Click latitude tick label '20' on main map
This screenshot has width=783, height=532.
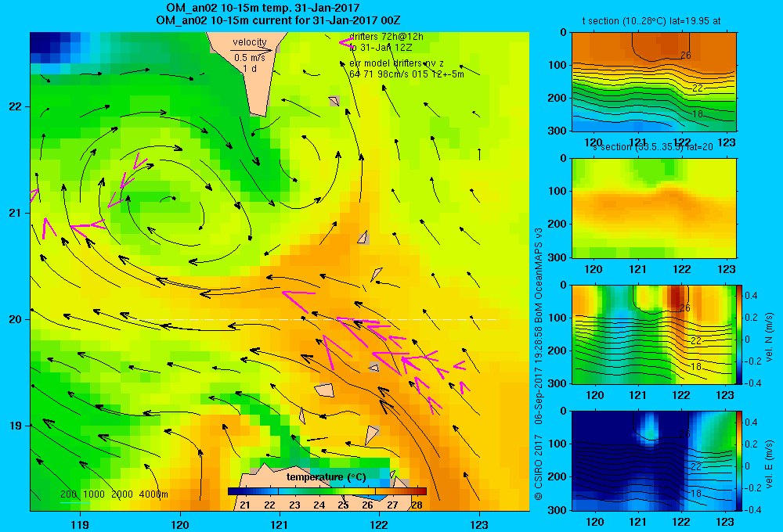click(15, 319)
